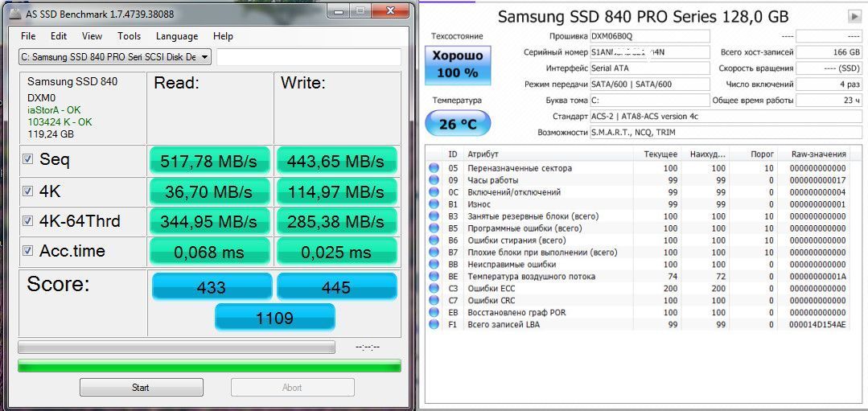This screenshot has height=411, width=868.
Task: Uncheck the 4K benchmark checkbox
Action: 27,191
